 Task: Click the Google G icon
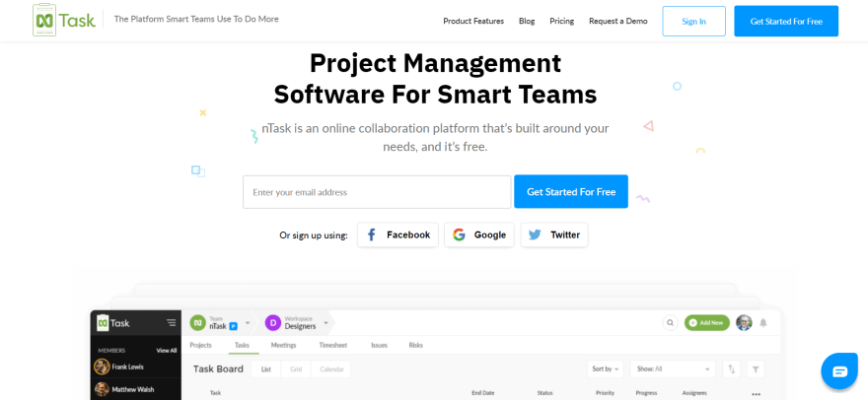click(459, 234)
